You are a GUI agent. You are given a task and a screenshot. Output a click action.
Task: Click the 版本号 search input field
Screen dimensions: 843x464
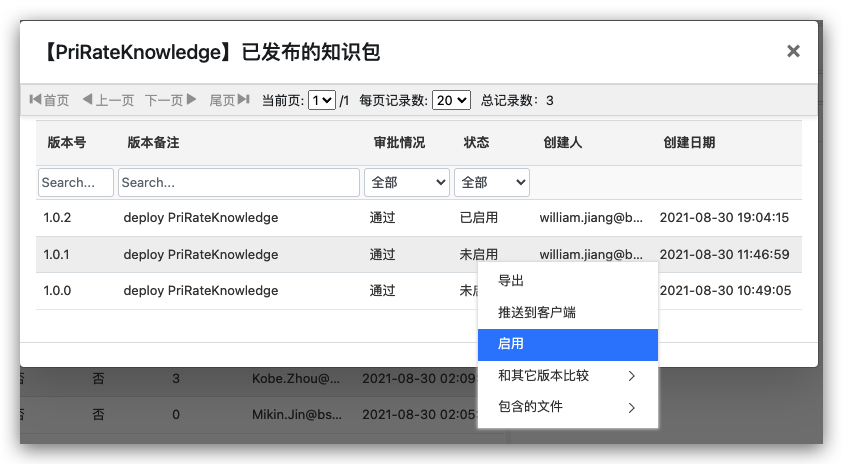[x=76, y=182]
